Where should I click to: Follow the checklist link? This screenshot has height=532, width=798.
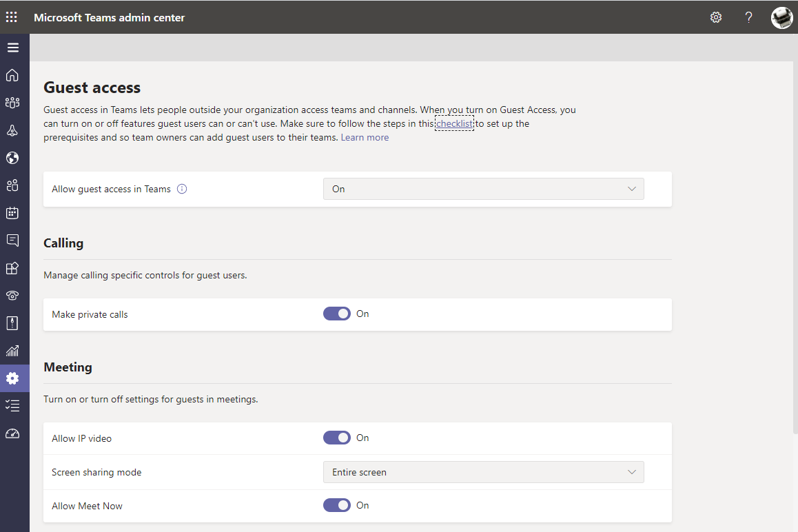454,124
